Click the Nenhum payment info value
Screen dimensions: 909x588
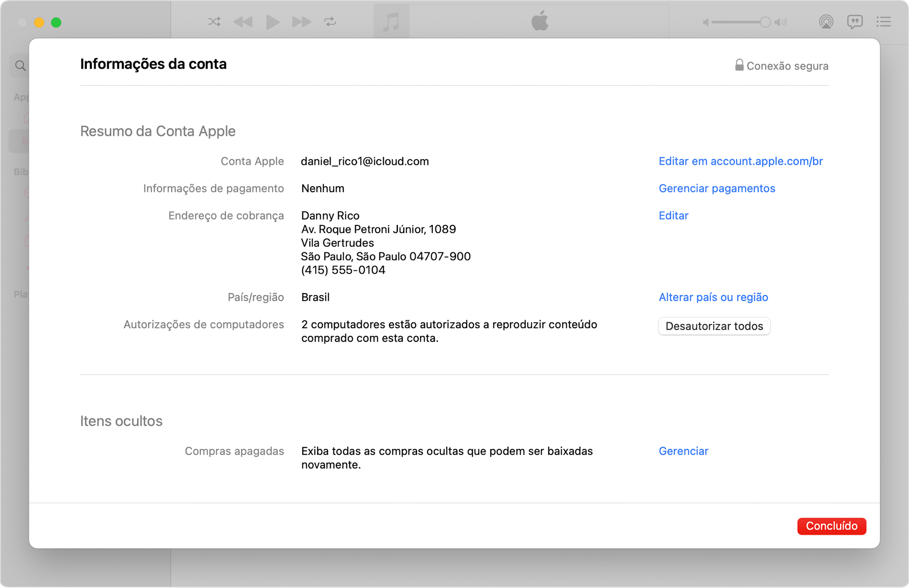(322, 188)
